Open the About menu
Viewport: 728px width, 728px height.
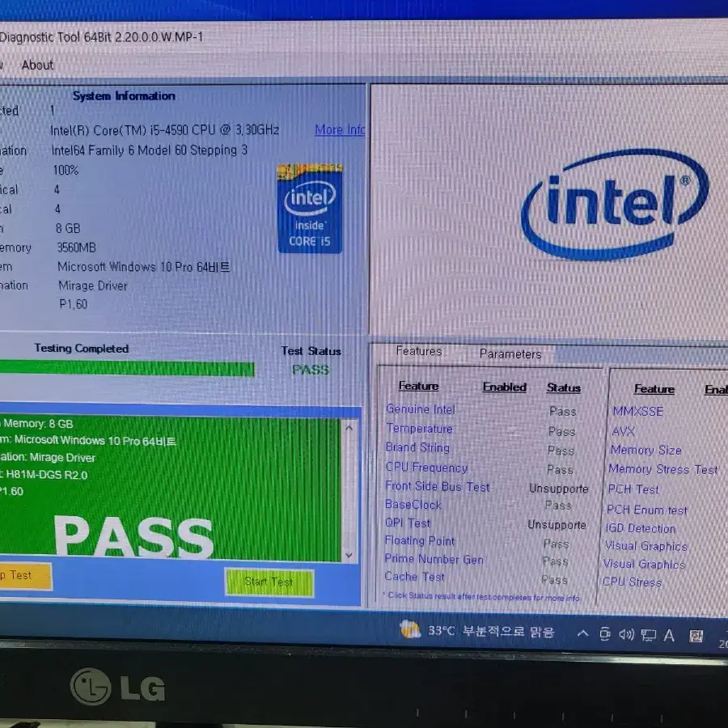(x=37, y=65)
